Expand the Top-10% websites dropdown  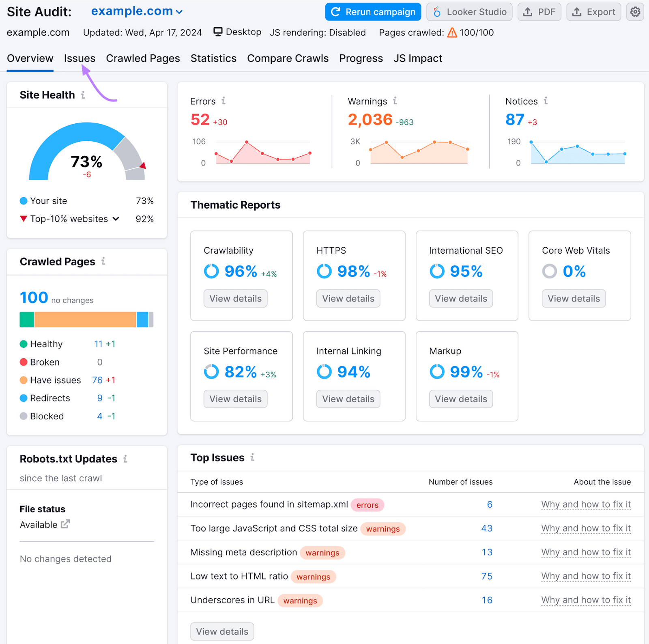[x=116, y=219]
